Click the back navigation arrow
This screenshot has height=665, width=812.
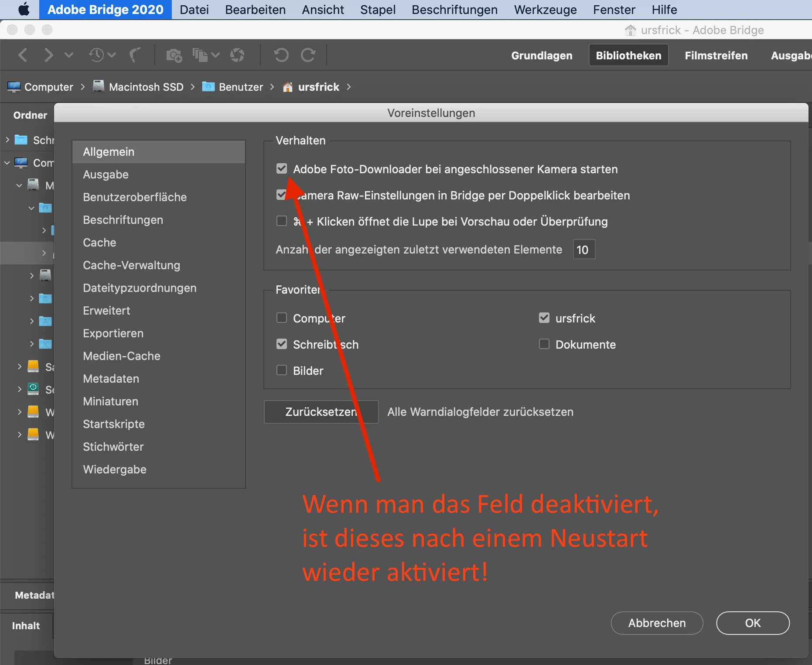coord(23,55)
